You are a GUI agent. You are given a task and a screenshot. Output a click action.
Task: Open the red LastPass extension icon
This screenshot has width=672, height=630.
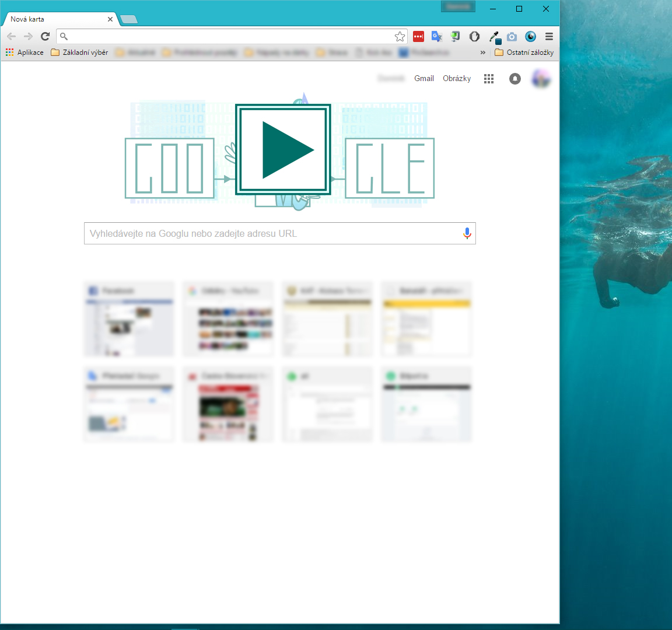(418, 37)
